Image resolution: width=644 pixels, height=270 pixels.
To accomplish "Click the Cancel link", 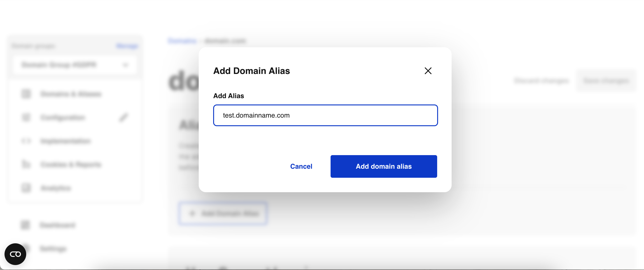I will click(x=301, y=166).
